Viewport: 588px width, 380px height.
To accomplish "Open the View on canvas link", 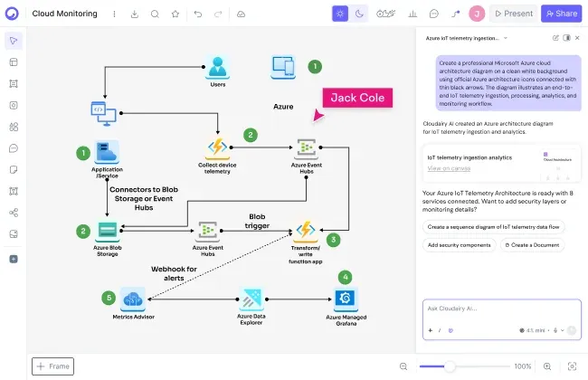I will (x=449, y=168).
